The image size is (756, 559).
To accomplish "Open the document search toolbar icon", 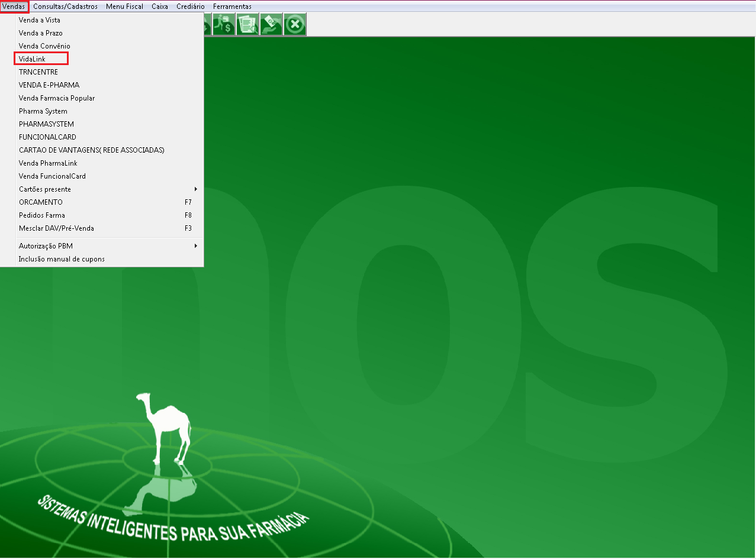I will point(247,25).
